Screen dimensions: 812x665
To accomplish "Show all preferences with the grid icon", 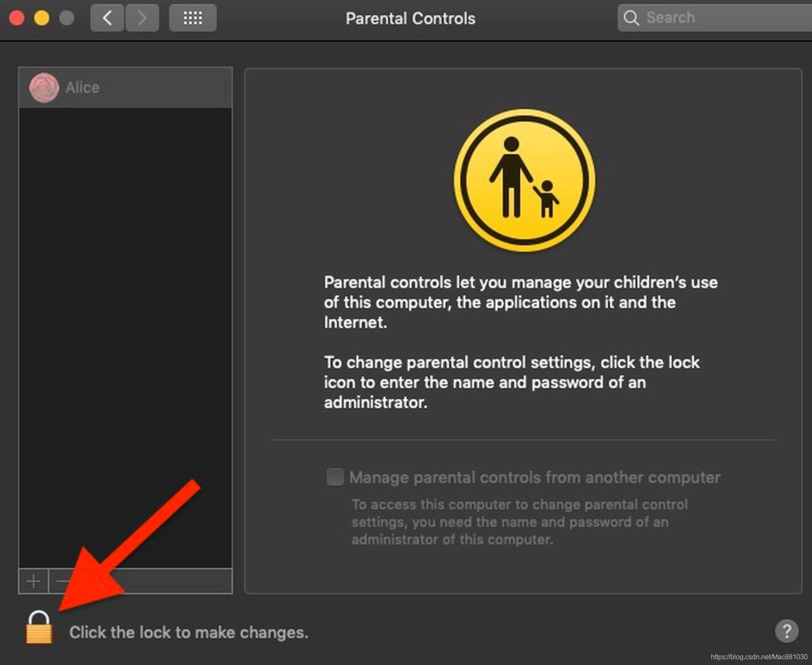I will coord(193,18).
